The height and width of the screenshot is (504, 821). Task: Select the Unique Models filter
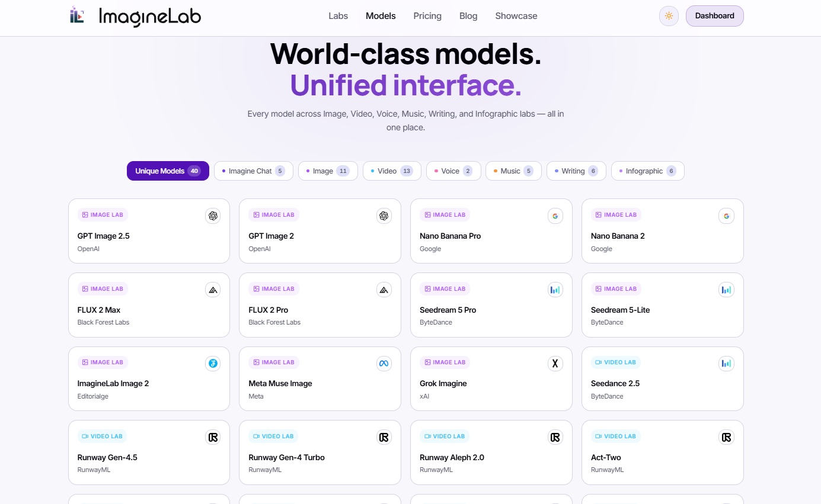click(x=168, y=171)
